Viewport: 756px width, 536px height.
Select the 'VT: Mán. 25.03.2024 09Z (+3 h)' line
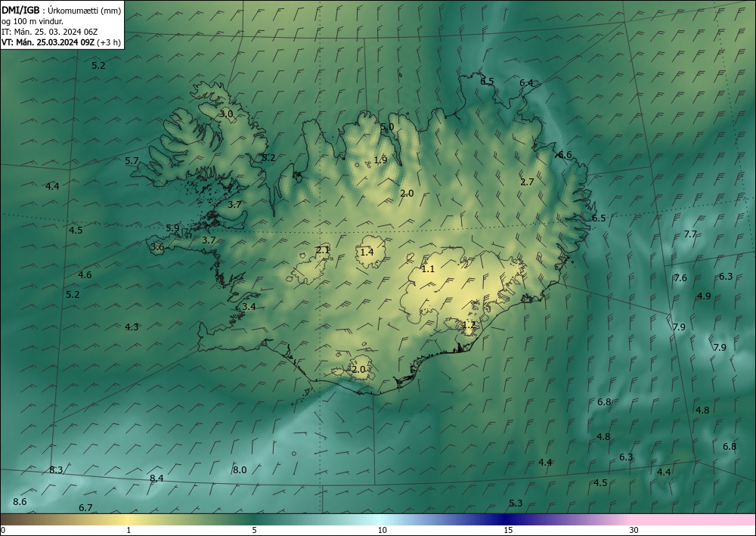click(61, 42)
